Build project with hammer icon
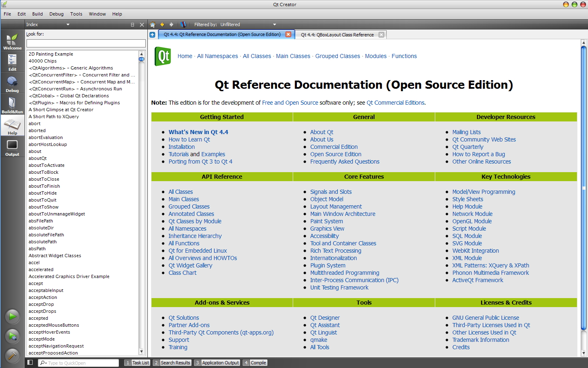588x368 pixels. click(12, 356)
